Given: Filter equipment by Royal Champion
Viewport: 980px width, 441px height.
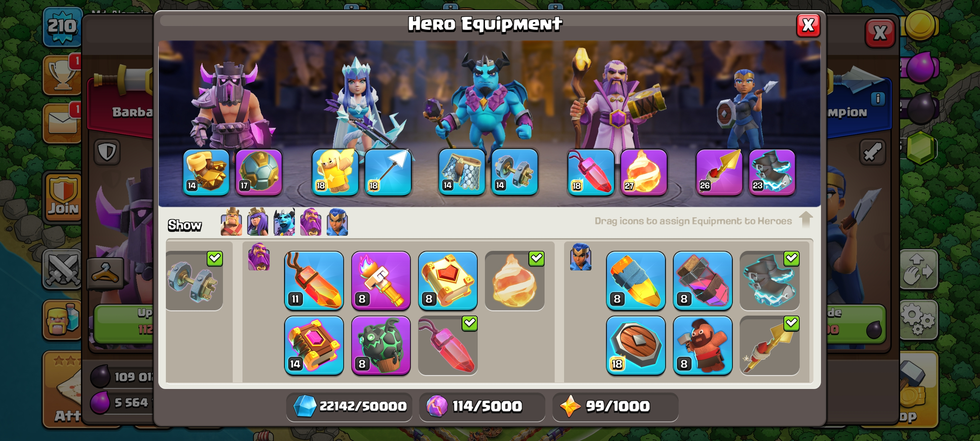Looking at the screenshot, I should tap(337, 222).
